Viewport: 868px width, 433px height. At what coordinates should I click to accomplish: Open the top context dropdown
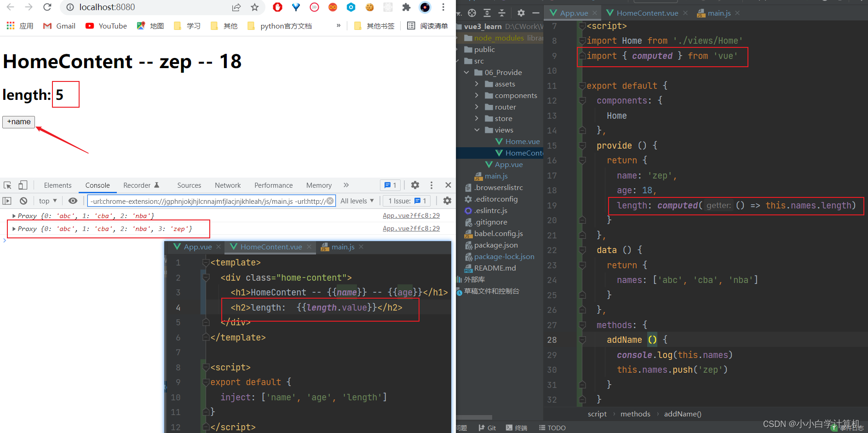click(x=48, y=201)
